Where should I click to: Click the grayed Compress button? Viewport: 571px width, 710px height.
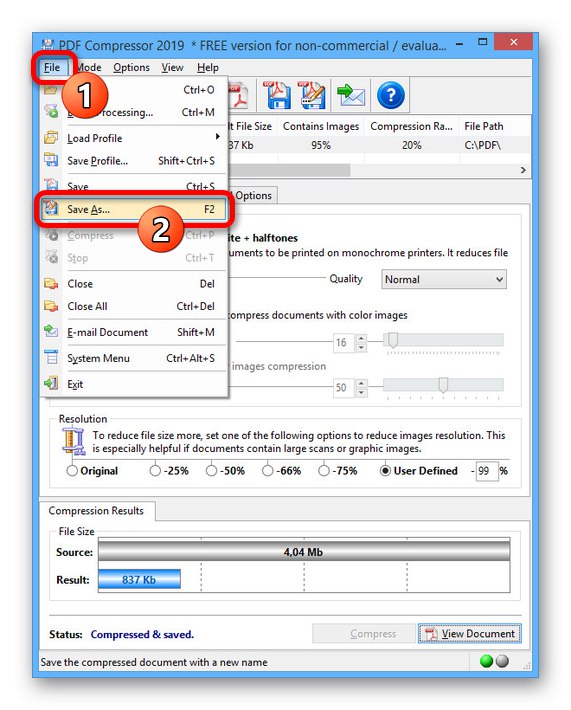pos(364,634)
